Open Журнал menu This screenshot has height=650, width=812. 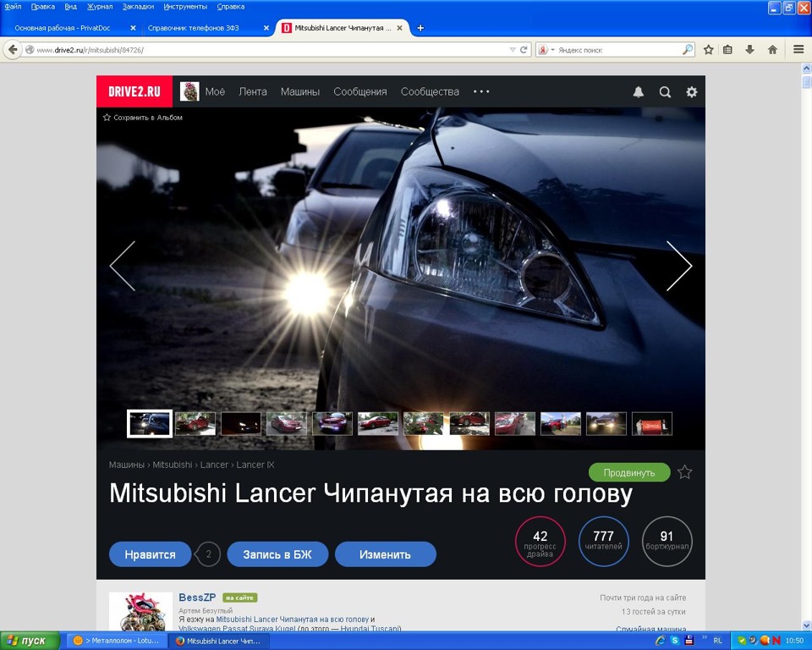(100, 7)
